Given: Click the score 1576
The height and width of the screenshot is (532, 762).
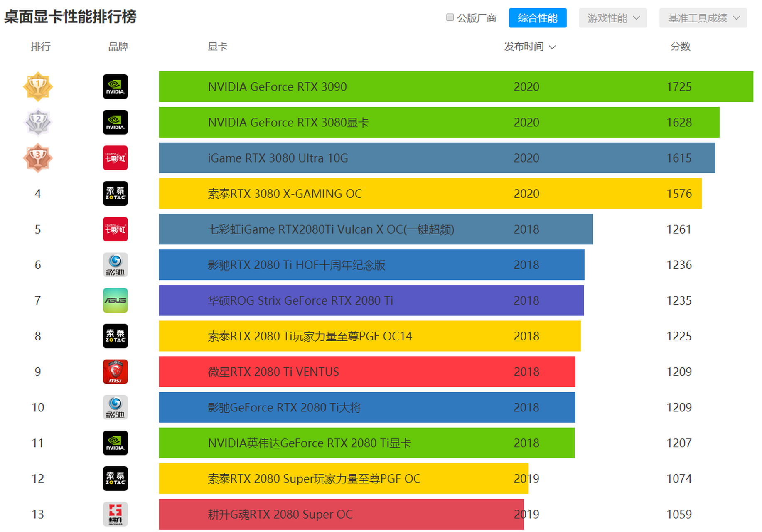Looking at the screenshot, I should (679, 194).
